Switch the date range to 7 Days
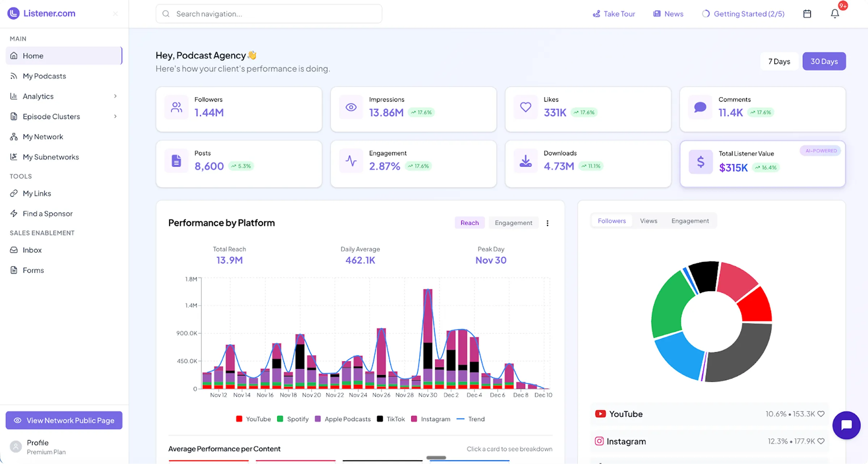 click(x=779, y=61)
